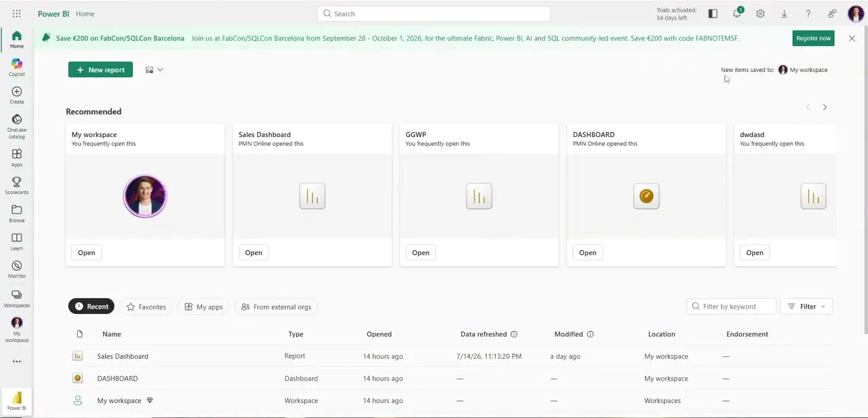
Task: Open Copilot from the sidebar
Action: pyautogui.click(x=16, y=67)
